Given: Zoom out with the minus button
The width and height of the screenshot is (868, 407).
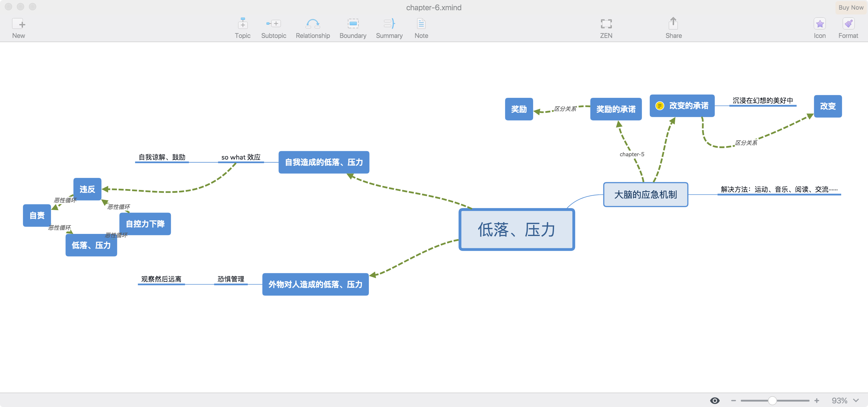Looking at the screenshot, I should click(733, 400).
